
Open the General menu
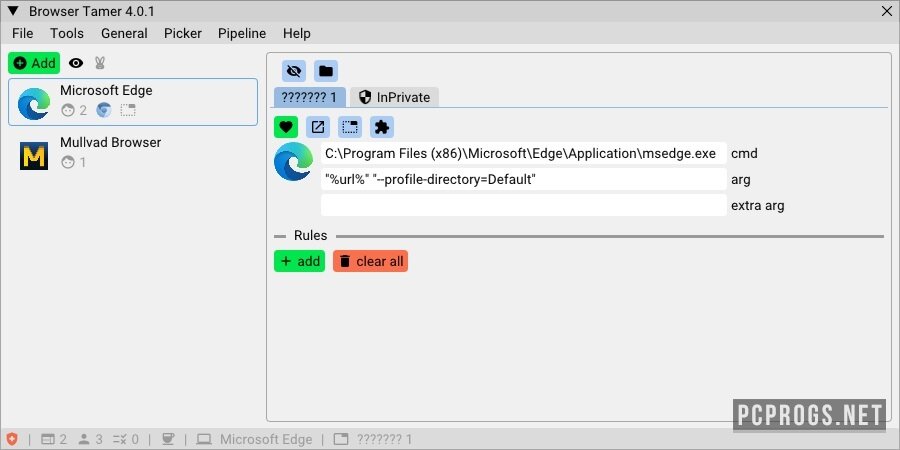click(124, 33)
